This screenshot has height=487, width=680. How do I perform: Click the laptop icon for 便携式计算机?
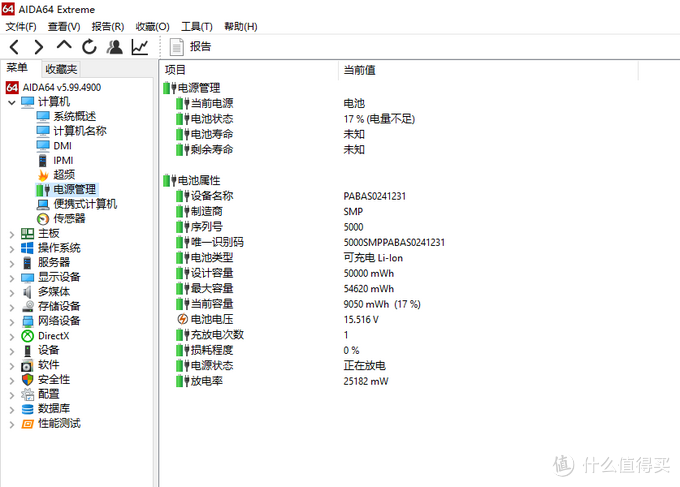point(43,204)
